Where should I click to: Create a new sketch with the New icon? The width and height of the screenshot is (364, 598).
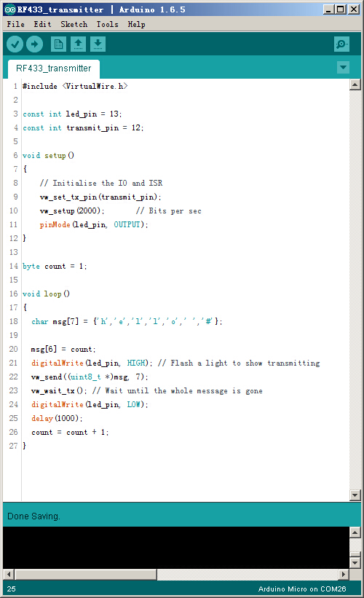(58, 44)
